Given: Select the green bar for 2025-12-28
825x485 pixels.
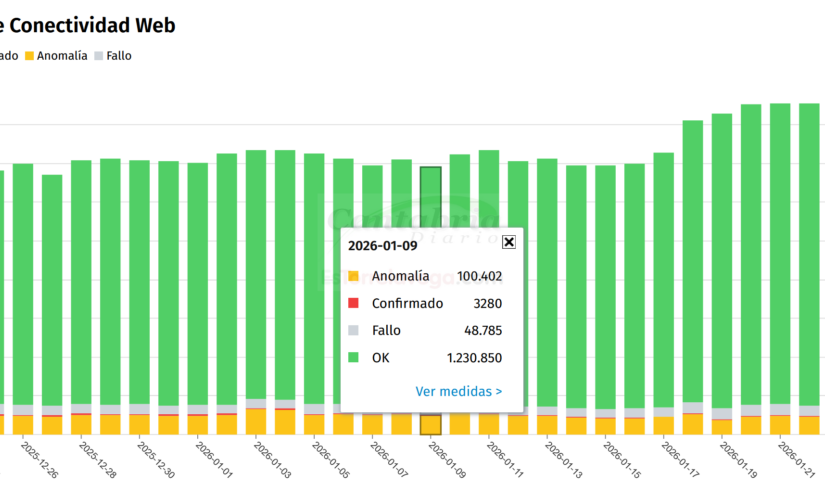Looking at the screenshot, I should 81,280.
